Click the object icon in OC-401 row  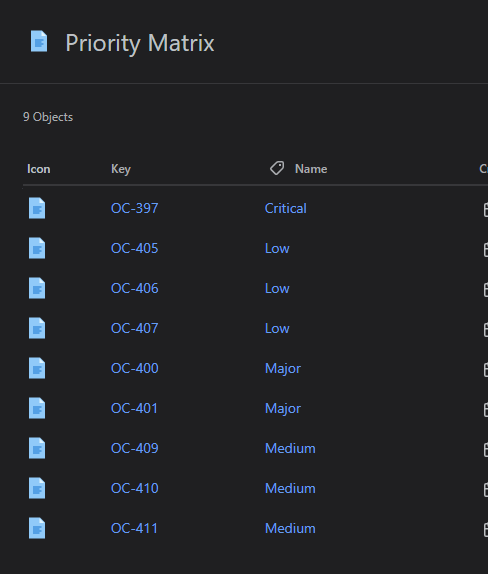[37, 408]
